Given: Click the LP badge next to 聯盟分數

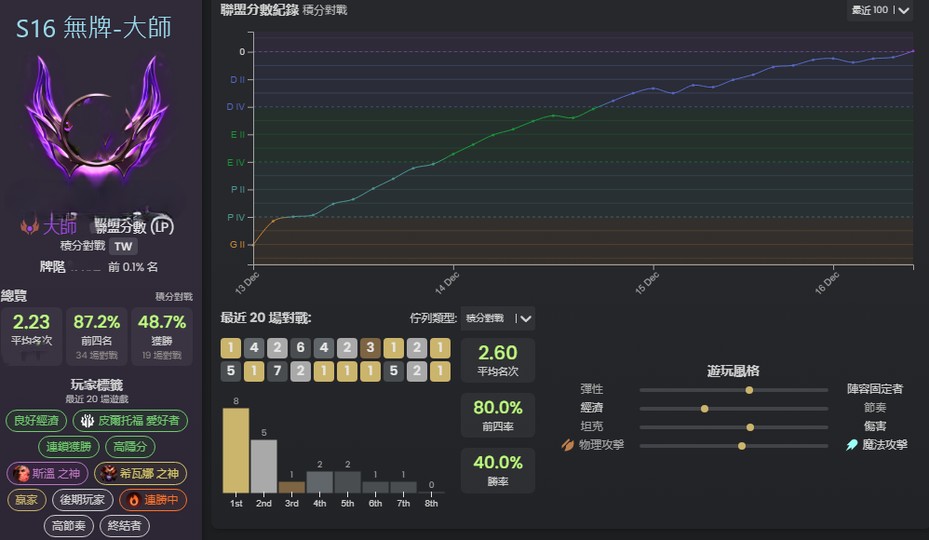Looking at the screenshot, I should click(162, 226).
